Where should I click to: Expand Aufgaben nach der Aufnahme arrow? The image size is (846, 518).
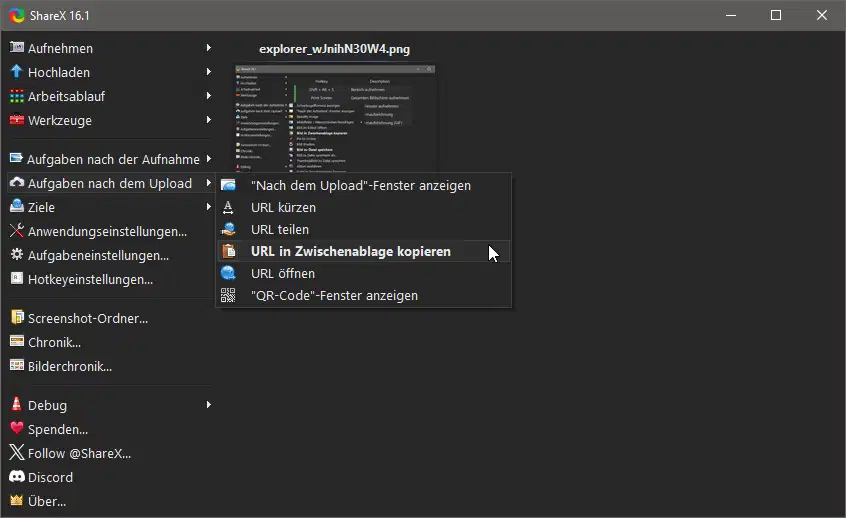coord(208,159)
